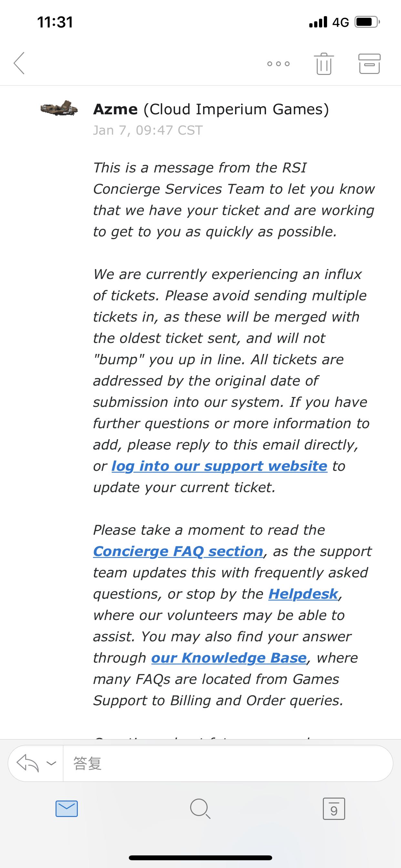The width and height of the screenshot is (401, 868).
Task: Open the "log into our support website" link
Action: pos(219,466)
